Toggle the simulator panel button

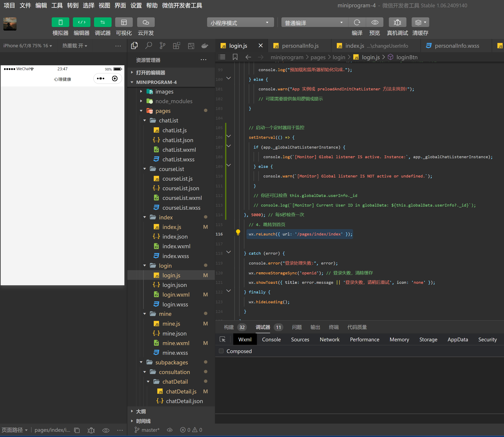coord(60,22)
